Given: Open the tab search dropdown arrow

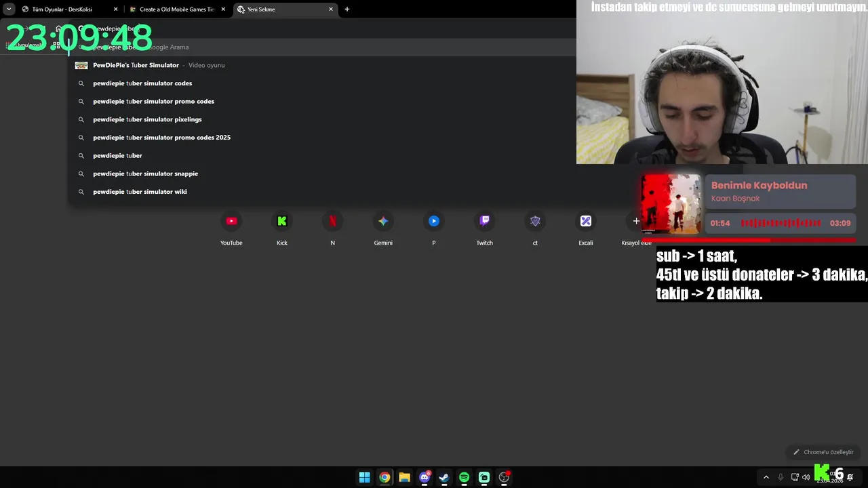Looking at the screenshot, I should [x=9, y=9].
